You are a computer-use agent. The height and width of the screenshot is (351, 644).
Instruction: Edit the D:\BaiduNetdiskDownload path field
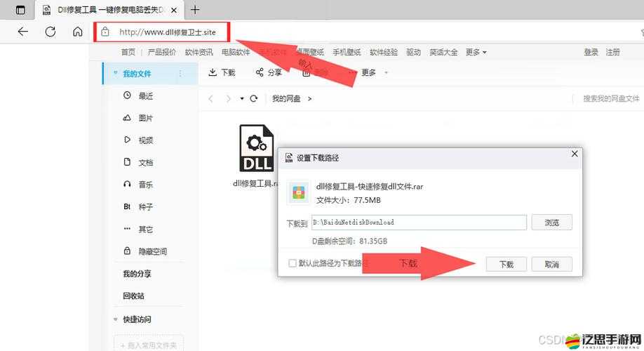click(419, 223)
